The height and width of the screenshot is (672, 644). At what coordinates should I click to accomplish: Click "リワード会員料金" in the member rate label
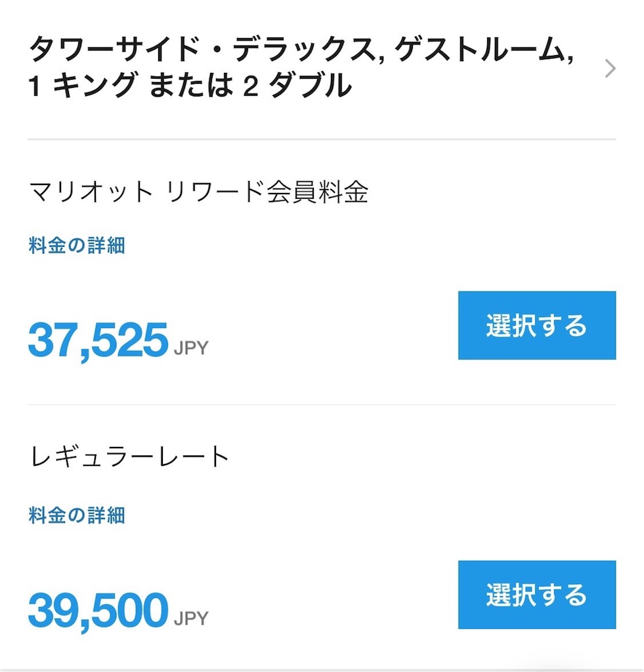(267, 192)
